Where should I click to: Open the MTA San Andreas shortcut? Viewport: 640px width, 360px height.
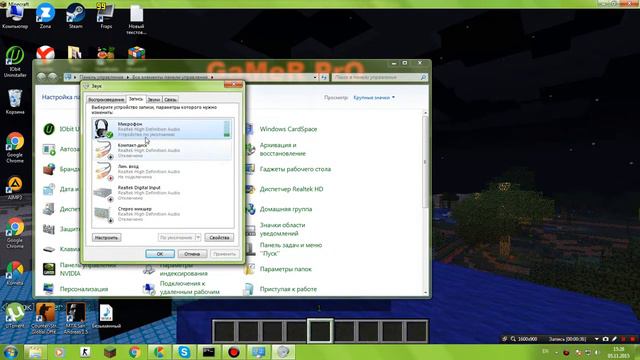(76, 319)
